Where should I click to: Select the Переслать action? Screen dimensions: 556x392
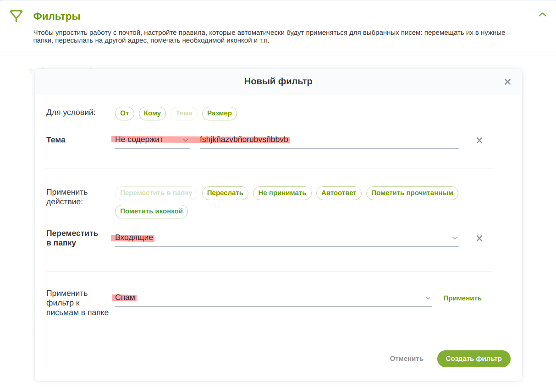point(225,193)
